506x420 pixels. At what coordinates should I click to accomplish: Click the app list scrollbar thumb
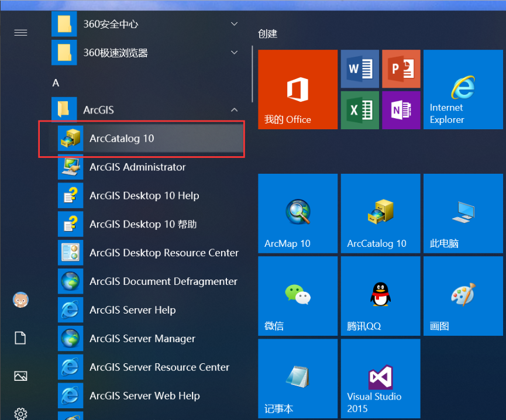(252, 74)
